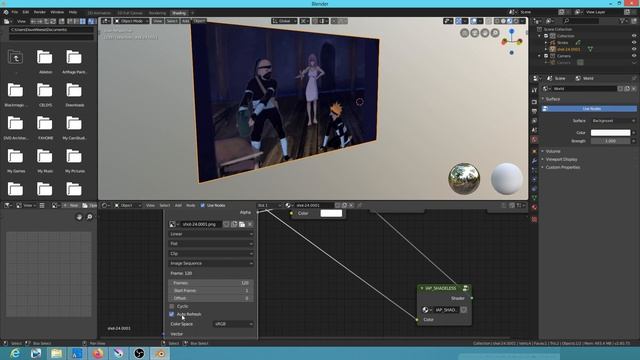
Task: Collapse the Surface panel in World properties
Action: 553,99
